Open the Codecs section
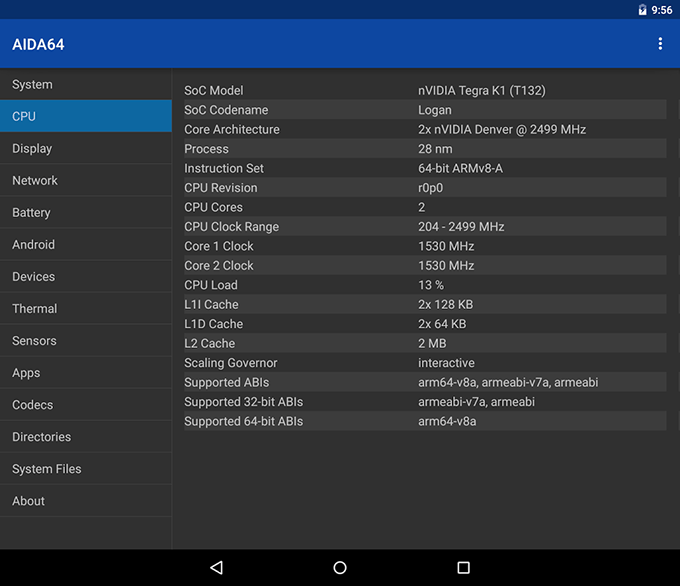The height and width of the screenshot is (586, 680). 86,405
